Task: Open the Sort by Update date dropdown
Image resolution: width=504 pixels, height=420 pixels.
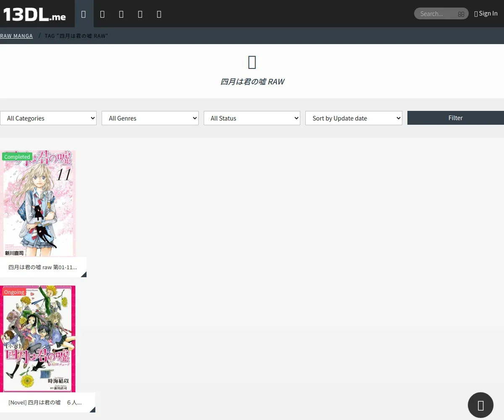Action: (x=354, y=118)
